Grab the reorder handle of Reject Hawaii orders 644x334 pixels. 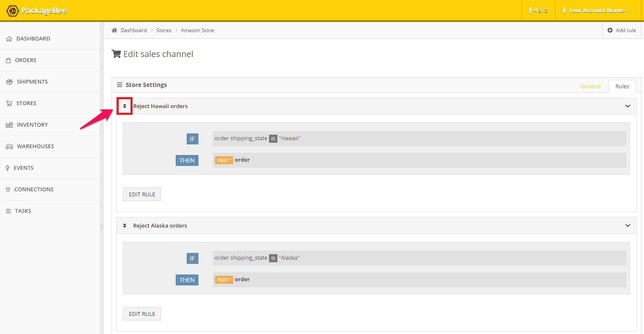[x=125, y=106]
